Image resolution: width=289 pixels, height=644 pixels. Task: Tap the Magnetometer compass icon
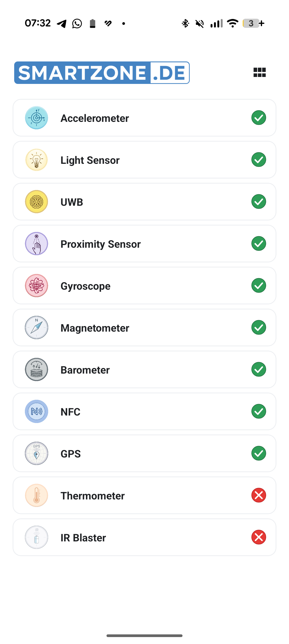tap(37, 328)
